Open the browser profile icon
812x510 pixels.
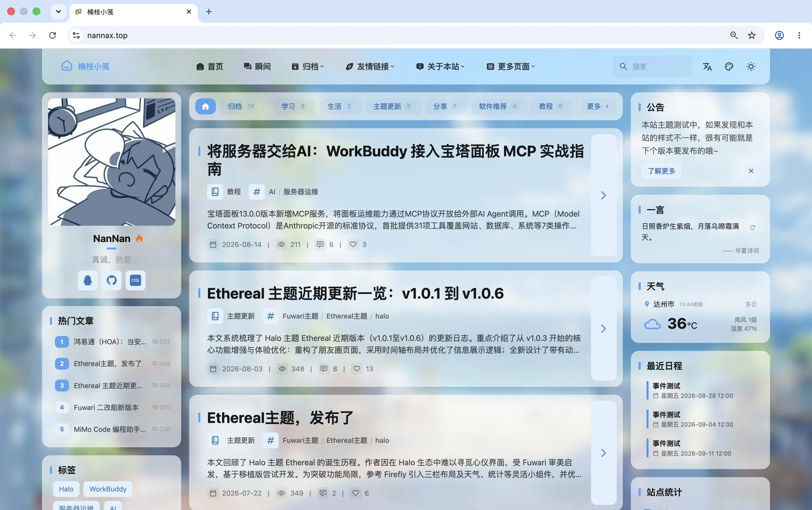tap(779, 35)
